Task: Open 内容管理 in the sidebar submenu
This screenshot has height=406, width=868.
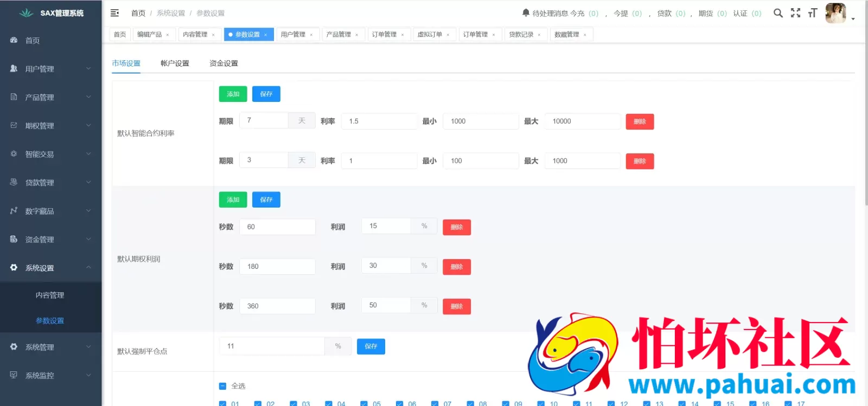Action: coord(50,295)
